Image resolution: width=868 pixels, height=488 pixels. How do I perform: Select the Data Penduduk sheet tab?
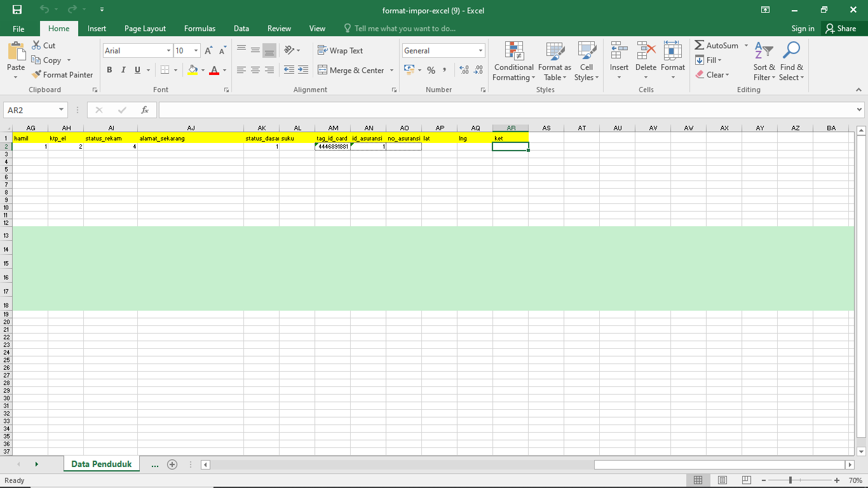click(x=101, y=464)
